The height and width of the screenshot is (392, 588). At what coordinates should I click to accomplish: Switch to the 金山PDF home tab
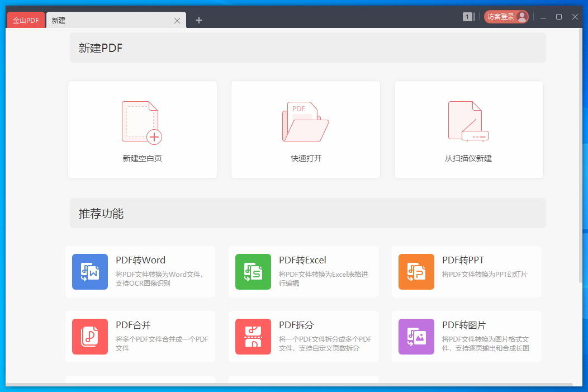coord(26,20)
